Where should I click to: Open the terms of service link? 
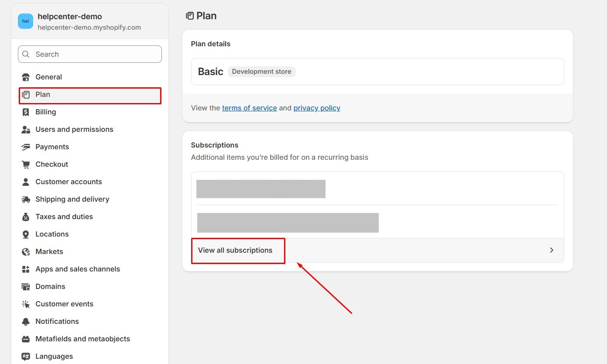point(249,108)
